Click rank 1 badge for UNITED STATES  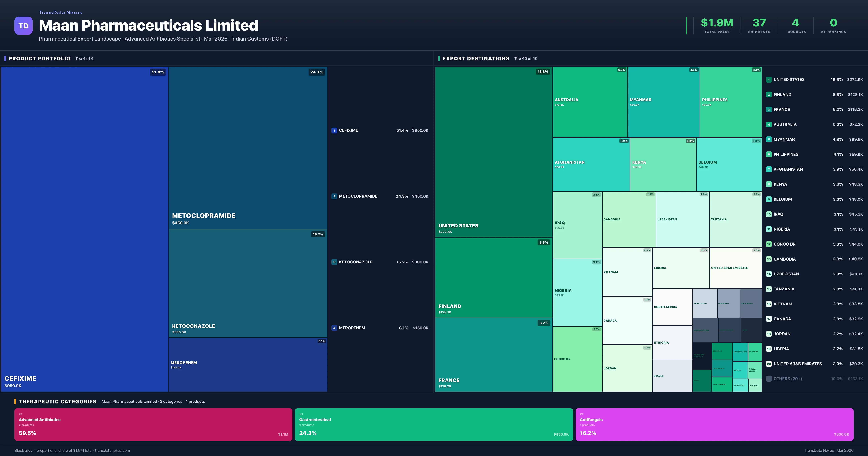tap(769, 80)
